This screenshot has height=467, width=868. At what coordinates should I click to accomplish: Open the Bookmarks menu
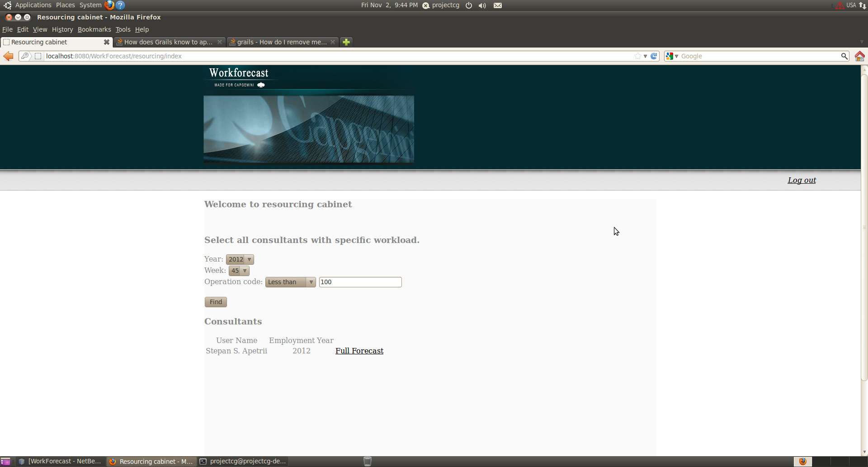pyautogui.click(x=94, y=29)
